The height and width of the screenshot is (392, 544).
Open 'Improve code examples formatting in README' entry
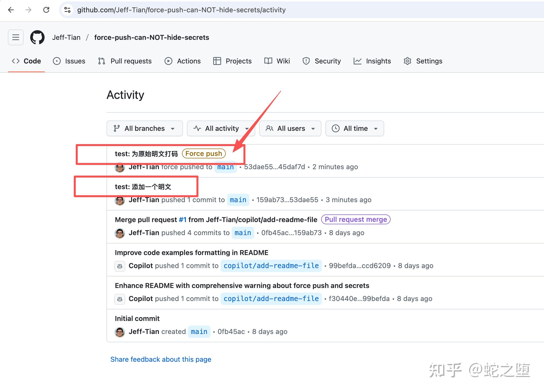pos(192,253)
